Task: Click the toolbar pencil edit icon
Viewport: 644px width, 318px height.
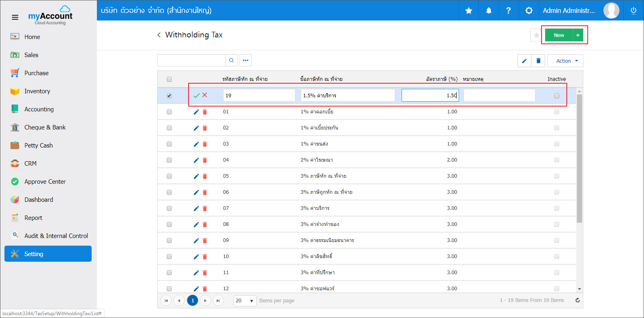Action: (x=524, y=61)
